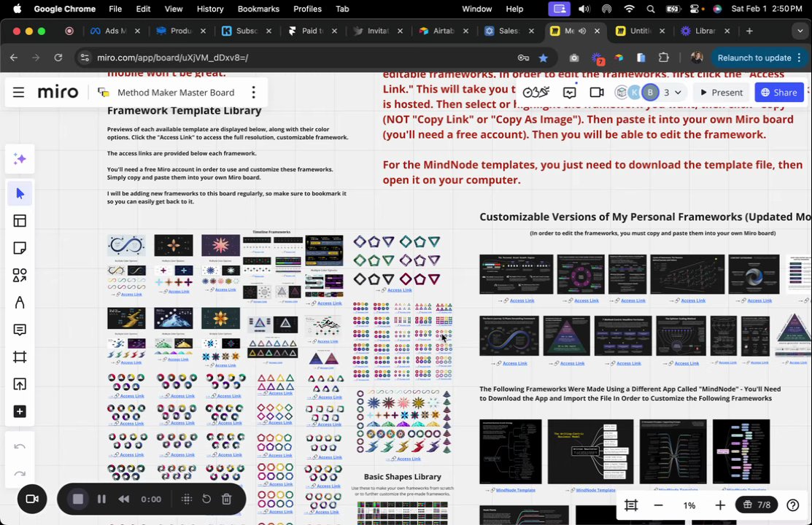The image size is (812, 525).
Task: Reload the page
Action: (x=58, y=58)
